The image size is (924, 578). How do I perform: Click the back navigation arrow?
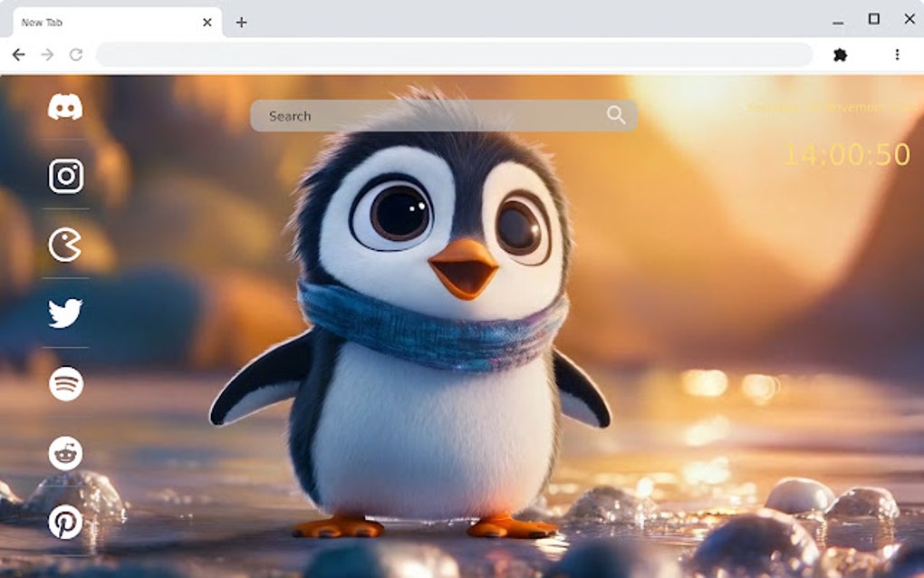[19, 54]
